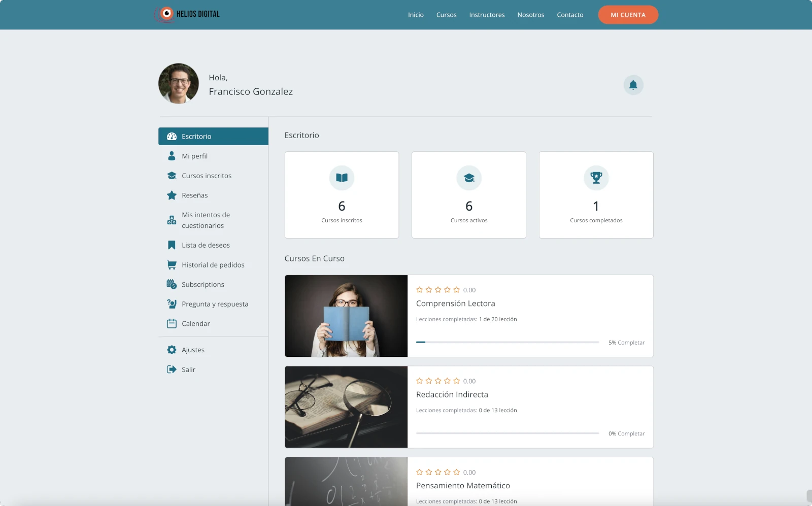Open the Redacción Indirecta course link
Screen dimensions: 812x506
point(452,394)
